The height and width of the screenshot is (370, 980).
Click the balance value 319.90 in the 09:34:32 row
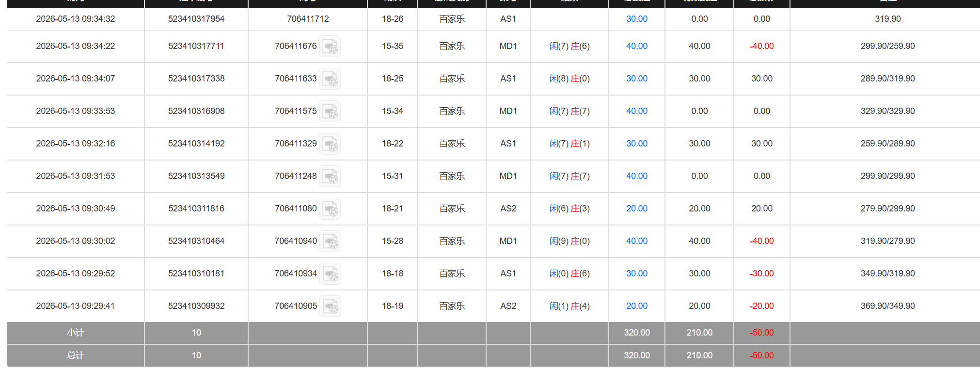(x=888, y=19)
